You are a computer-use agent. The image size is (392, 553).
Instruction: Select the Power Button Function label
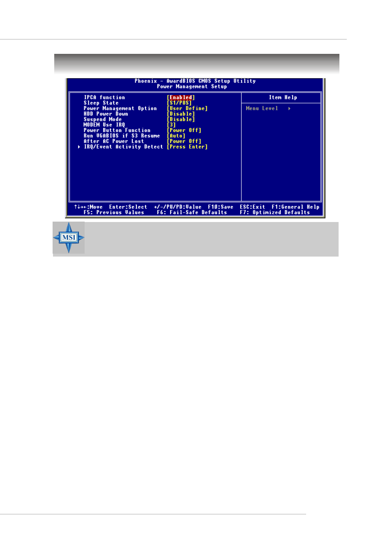coord(117,130)
